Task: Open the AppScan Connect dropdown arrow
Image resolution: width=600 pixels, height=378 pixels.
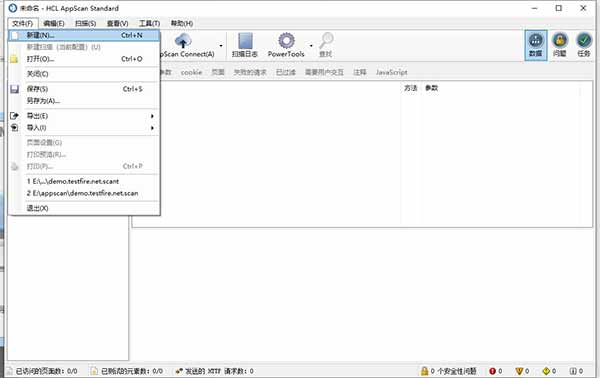Action: tap(221, 46)
